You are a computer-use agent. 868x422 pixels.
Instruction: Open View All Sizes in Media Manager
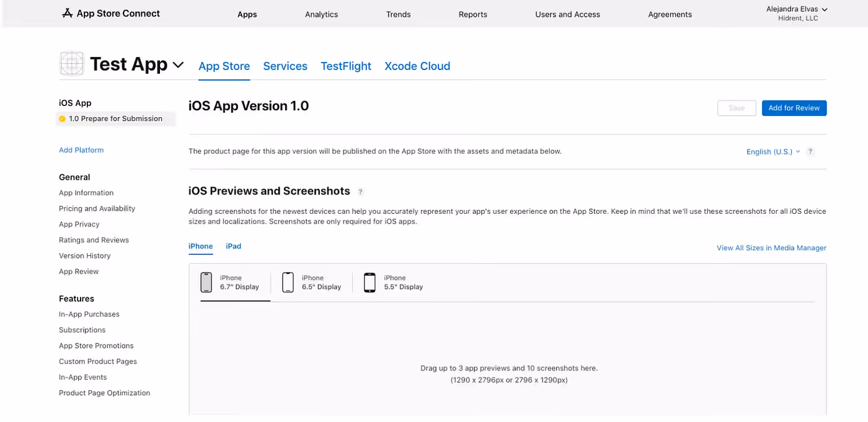pos(771,248)
